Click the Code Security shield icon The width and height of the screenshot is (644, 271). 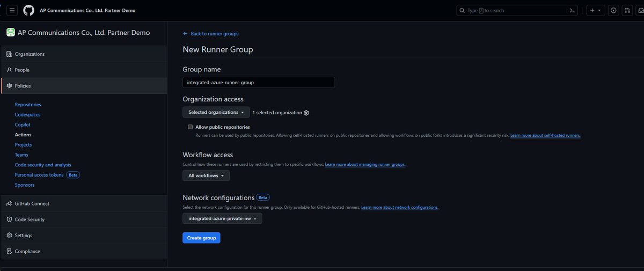tap(9, 219)
